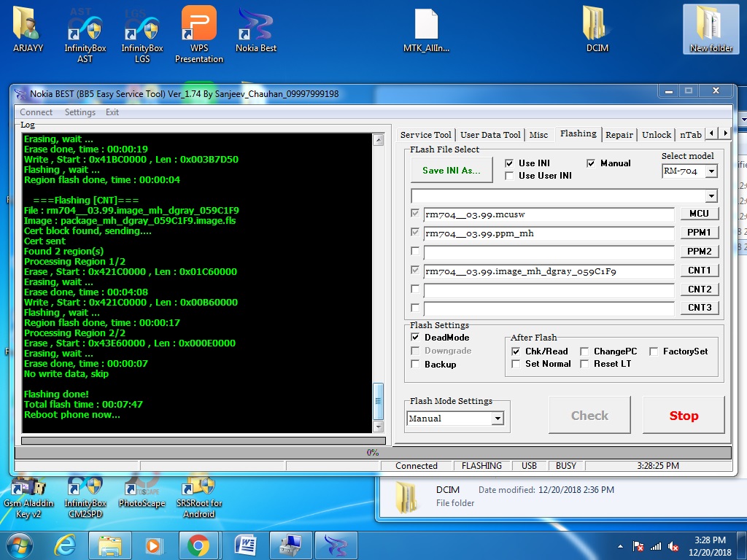Toggle the Chk/Read checkbox
Viewport: 747px width, 560px height.
pyautogui.click(x=516, y=351)
